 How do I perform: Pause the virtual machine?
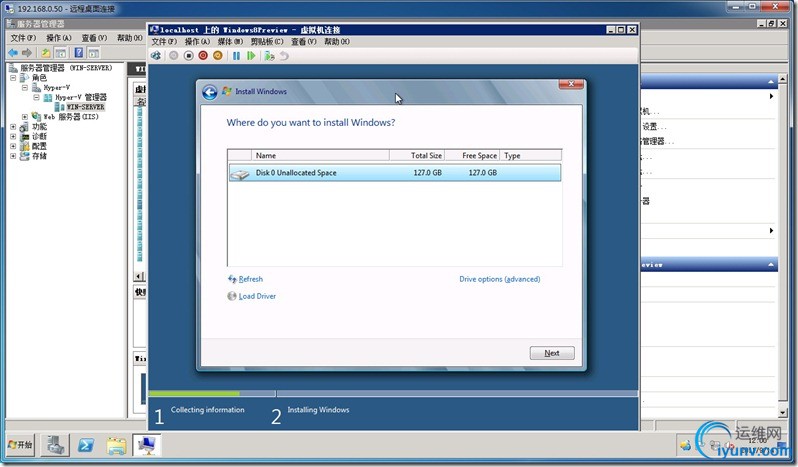tap(236, 55)
